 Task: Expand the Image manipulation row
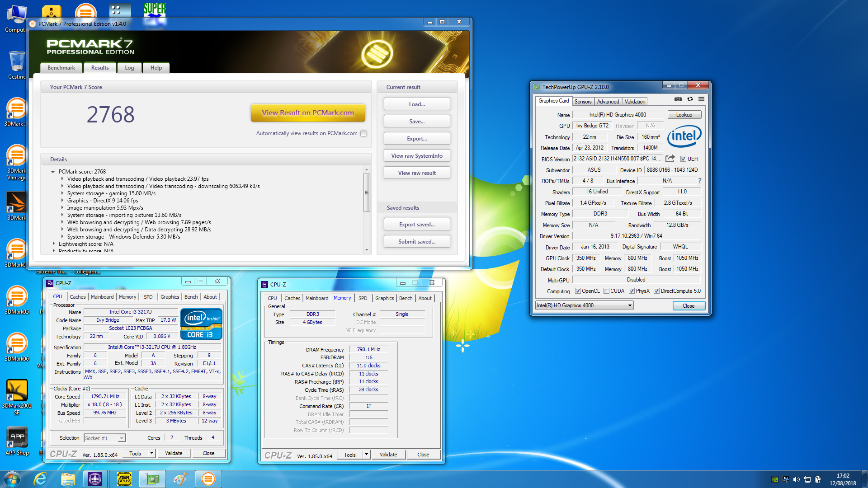coord(62,208)
